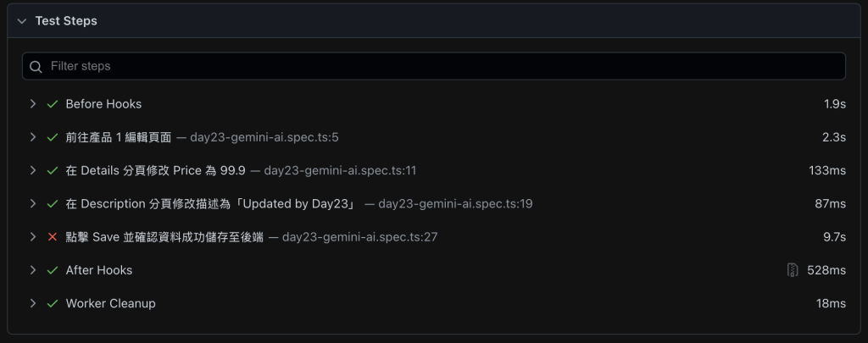Click the red failed X icon
The width and height of the screenshot is (868, 343).
pyautogui.click(x=53, y=237)
